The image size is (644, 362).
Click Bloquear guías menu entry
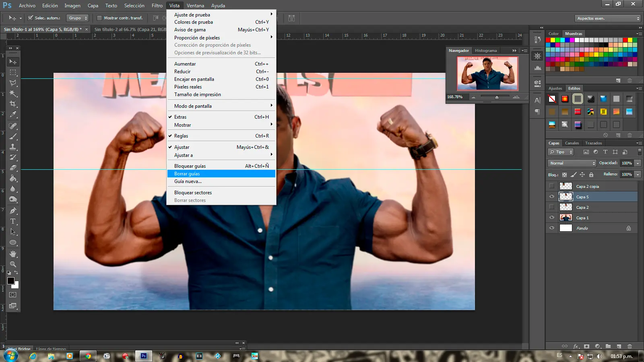coord(221,166)
